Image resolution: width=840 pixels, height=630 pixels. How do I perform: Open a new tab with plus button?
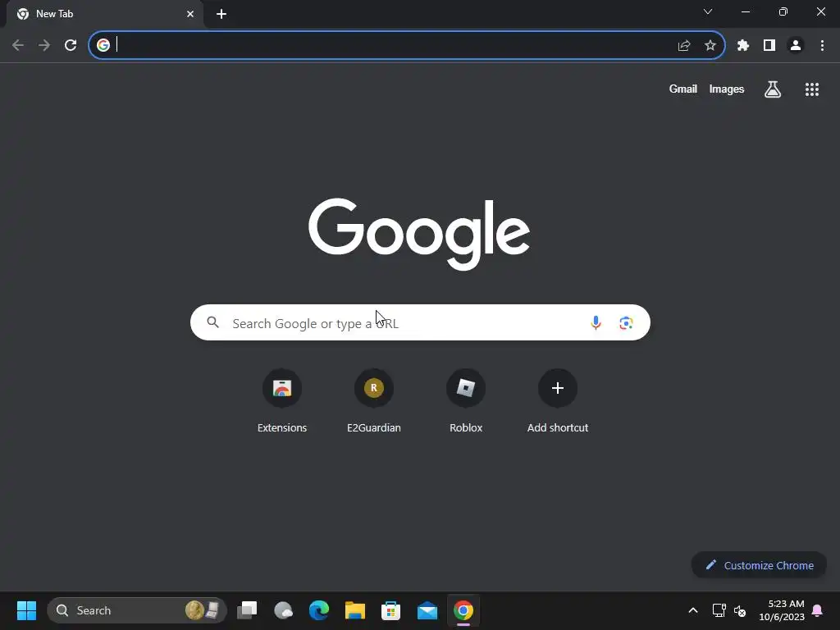(221, 14)
